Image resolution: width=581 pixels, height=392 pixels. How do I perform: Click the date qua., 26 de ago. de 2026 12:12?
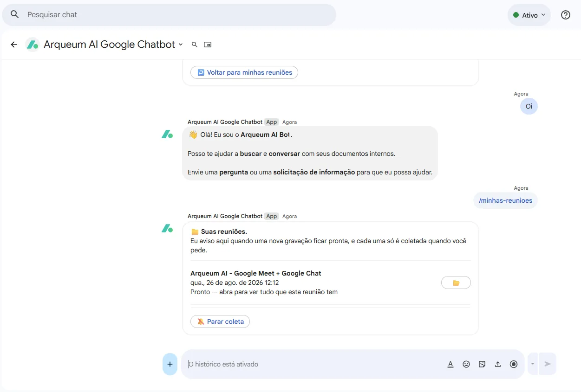[235, 283]
